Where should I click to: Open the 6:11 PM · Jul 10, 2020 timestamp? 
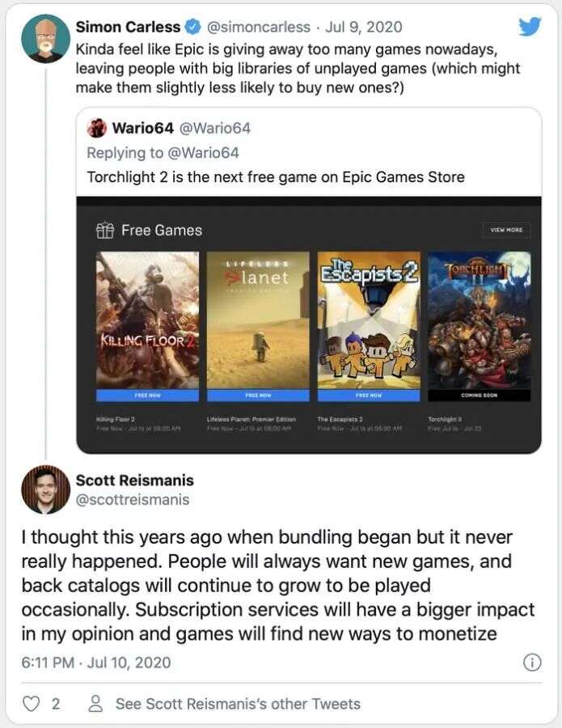coord(96,662)
